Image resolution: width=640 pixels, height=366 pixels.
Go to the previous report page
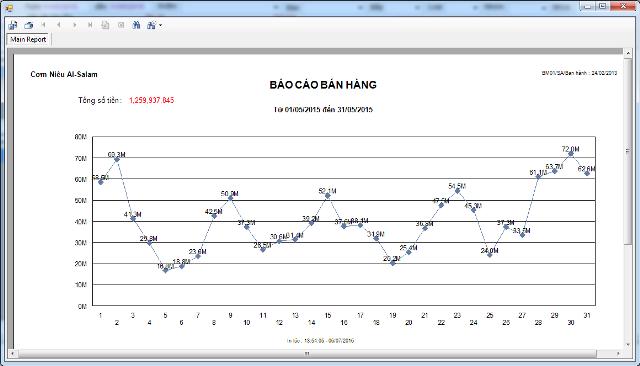(59, 25)
